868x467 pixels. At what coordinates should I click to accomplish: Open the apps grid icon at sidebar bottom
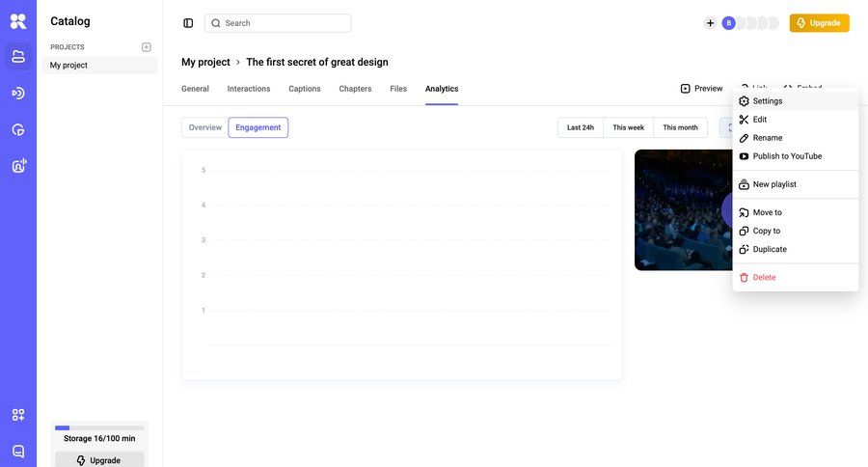18,415
